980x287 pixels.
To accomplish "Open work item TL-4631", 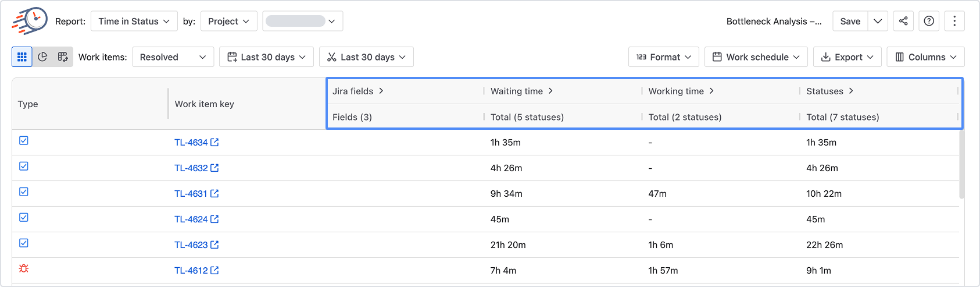I will [191, 193].
